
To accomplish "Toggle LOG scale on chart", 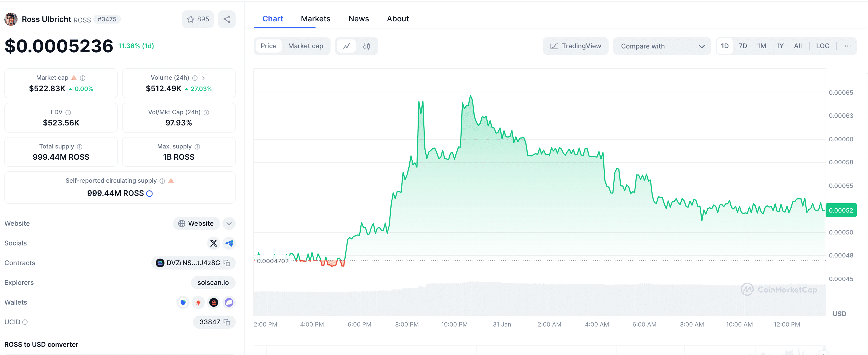I will [x=823, y=46].
